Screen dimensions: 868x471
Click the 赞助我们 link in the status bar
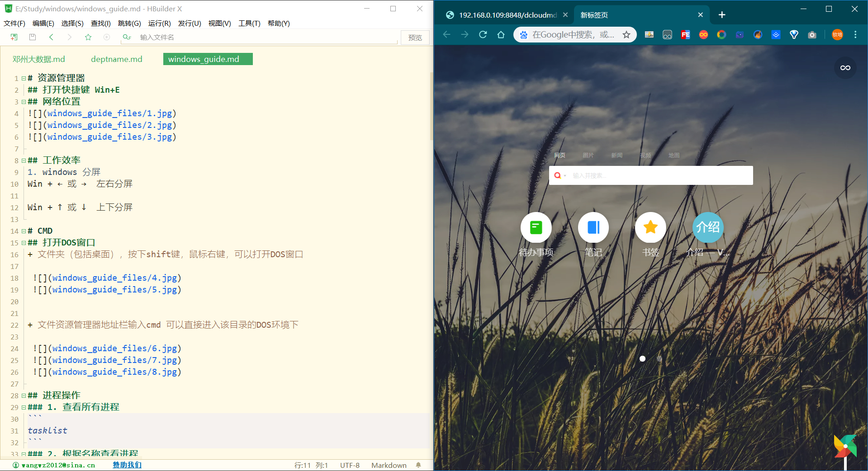(127, 465)
